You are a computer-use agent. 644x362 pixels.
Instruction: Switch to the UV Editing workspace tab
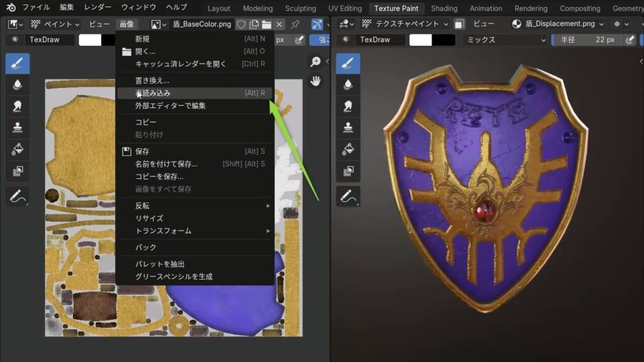click(x=345, y=8)
